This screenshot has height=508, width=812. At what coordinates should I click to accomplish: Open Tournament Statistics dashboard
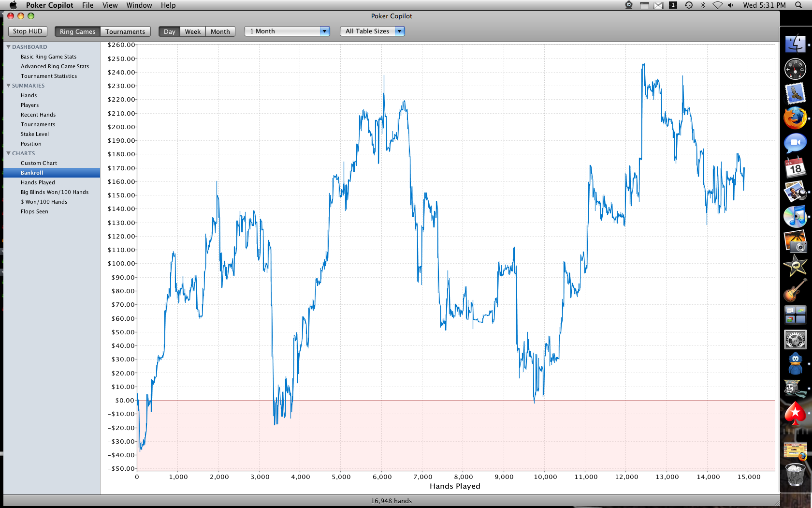49,76
